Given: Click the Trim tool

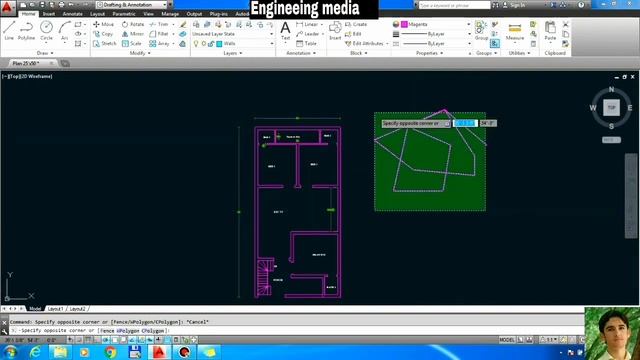Looking at the screenshot, I should [159, 24].
